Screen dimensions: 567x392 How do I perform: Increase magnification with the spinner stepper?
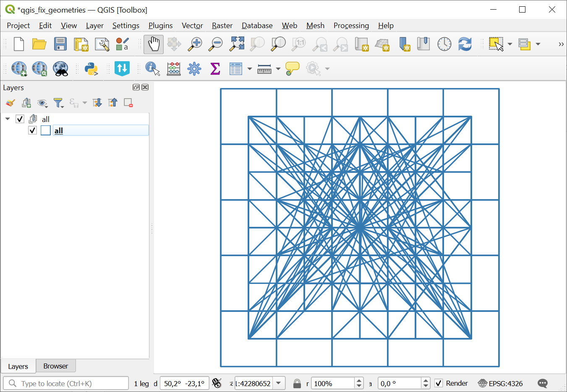(359, 380)
